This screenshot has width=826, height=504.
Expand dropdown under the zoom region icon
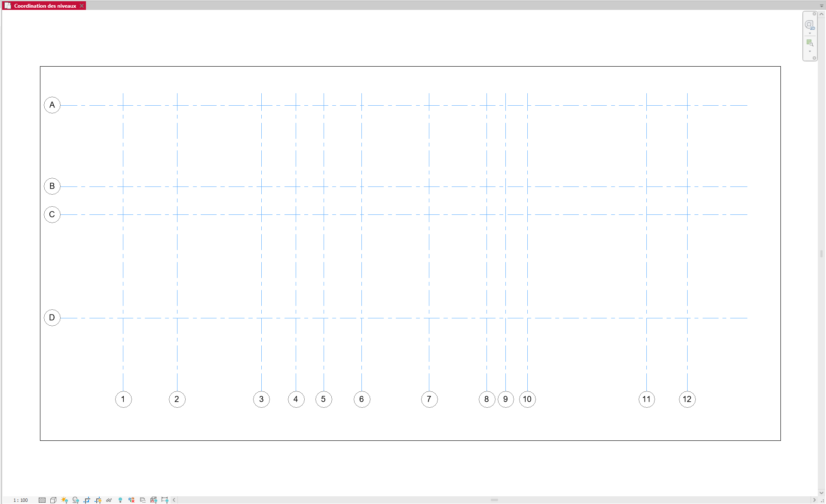coord(810,52)
